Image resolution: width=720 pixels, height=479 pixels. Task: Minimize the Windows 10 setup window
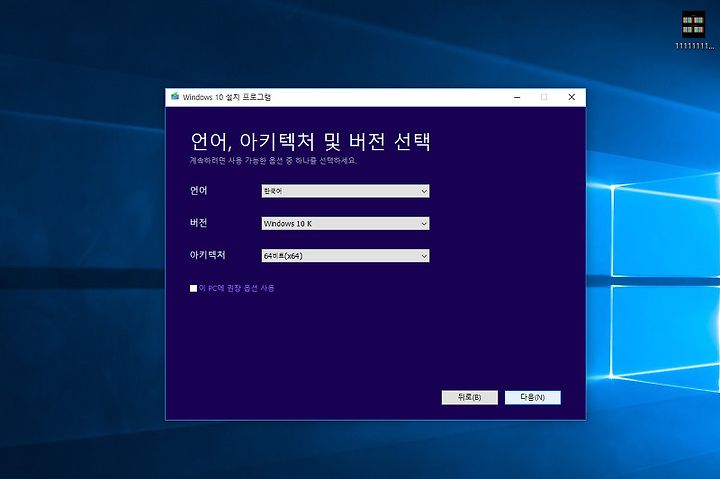point(517,97)
